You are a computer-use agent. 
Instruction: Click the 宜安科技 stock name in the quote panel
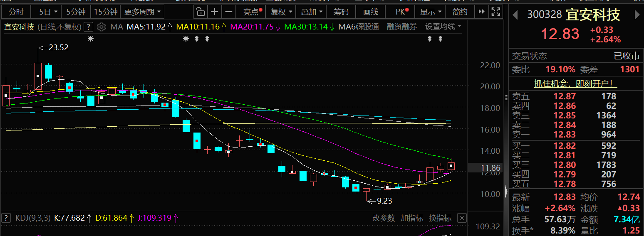[593, 15]
